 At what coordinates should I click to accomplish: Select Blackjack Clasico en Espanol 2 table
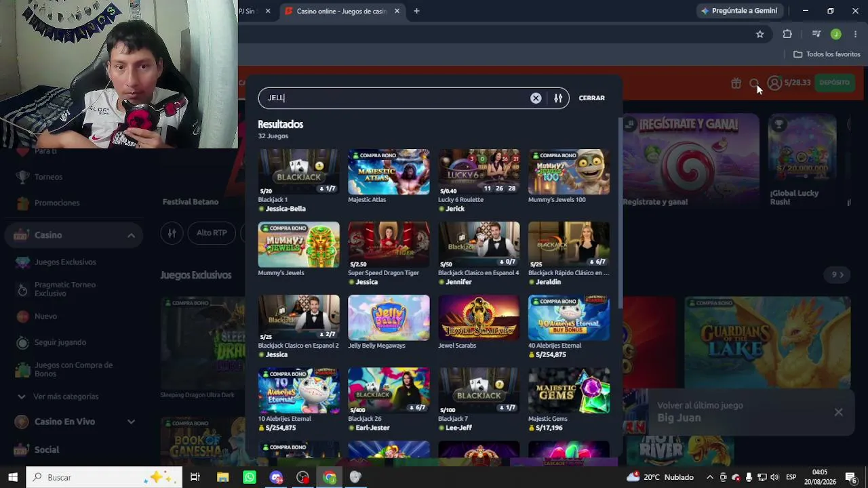click(x=298, y=318)
